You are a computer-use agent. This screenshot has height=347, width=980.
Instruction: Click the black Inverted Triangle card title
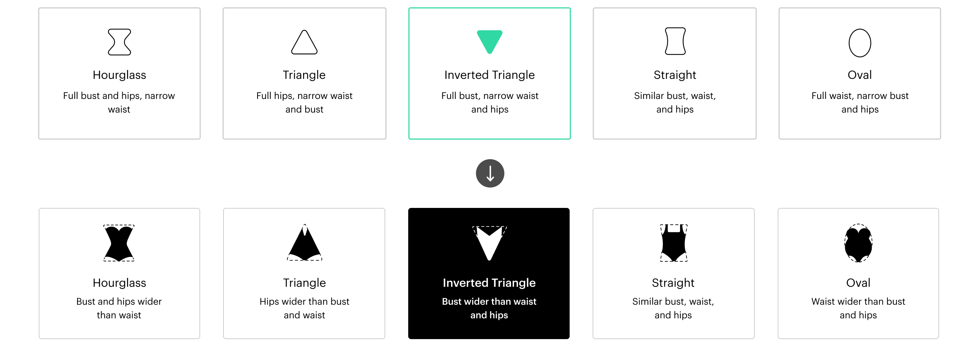click(x=489, y=283)
